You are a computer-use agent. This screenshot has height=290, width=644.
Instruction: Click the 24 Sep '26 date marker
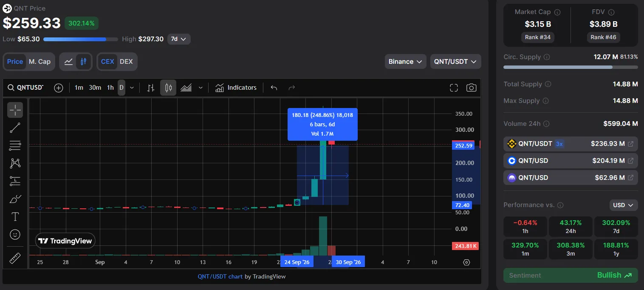tap(297, 262)
